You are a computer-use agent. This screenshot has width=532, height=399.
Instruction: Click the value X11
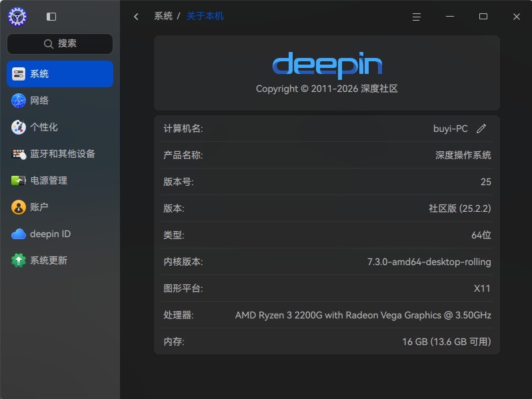pos(482,288)
